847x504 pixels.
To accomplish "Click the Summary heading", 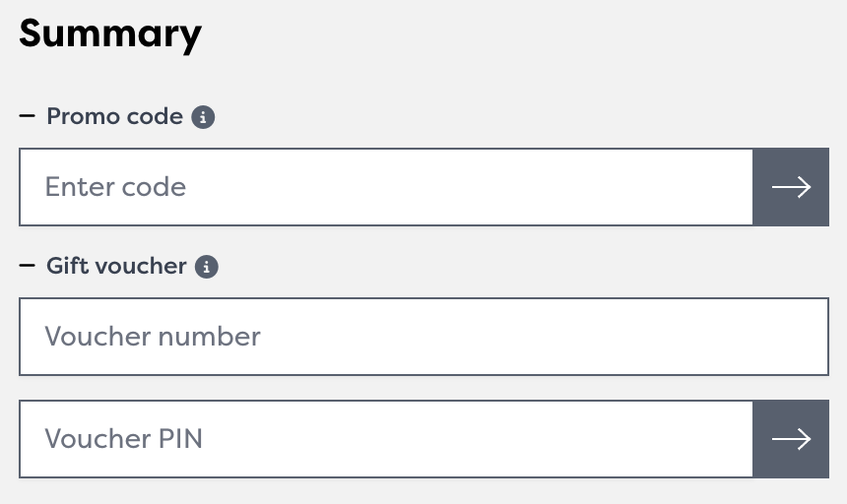I will (x=110, y=34).
